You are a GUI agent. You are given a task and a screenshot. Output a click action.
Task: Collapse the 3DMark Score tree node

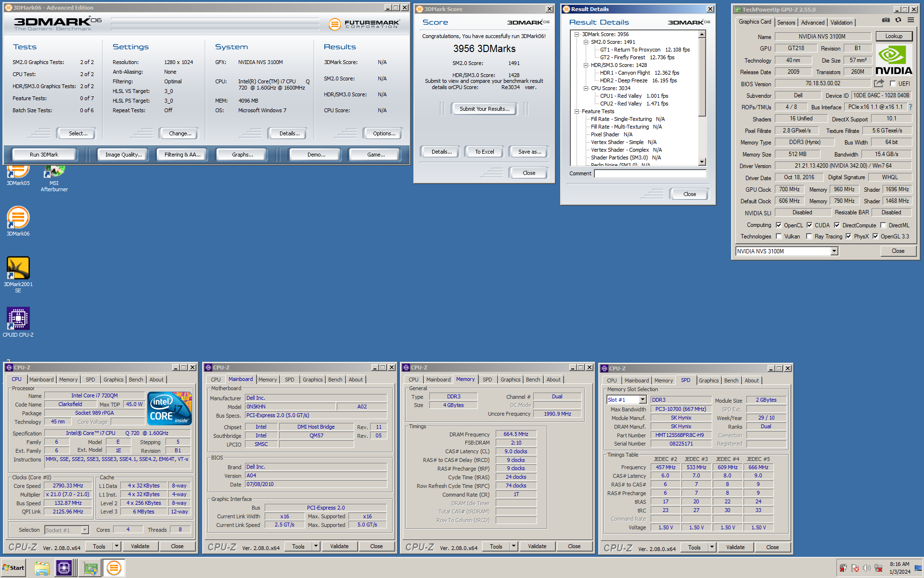(x=577, y=34)
